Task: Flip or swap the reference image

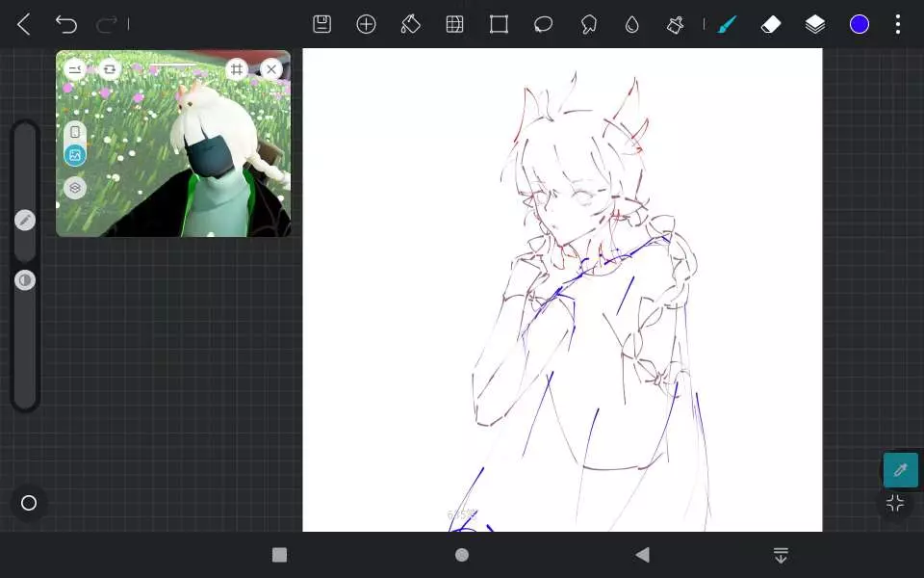Action: pyautogui.click(x=109, y=69)
